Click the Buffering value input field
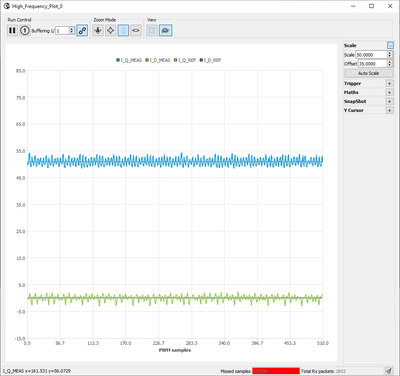400x376 pixels. (x=62, y=31)
